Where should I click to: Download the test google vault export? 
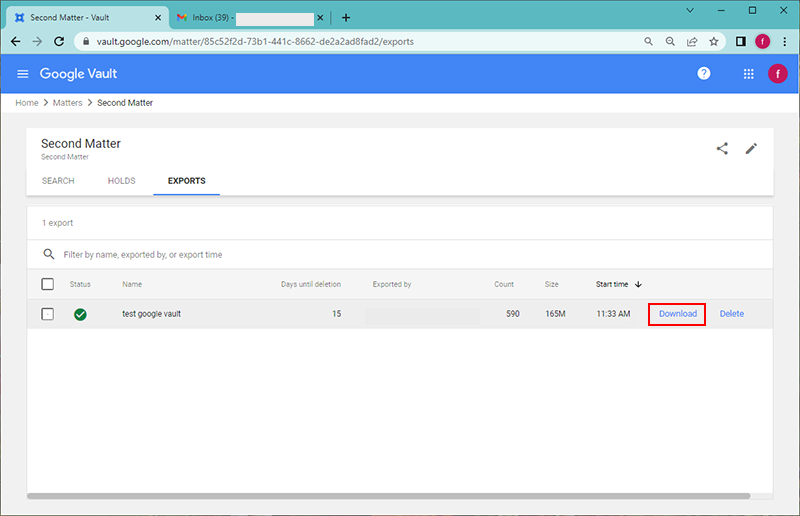678,314
